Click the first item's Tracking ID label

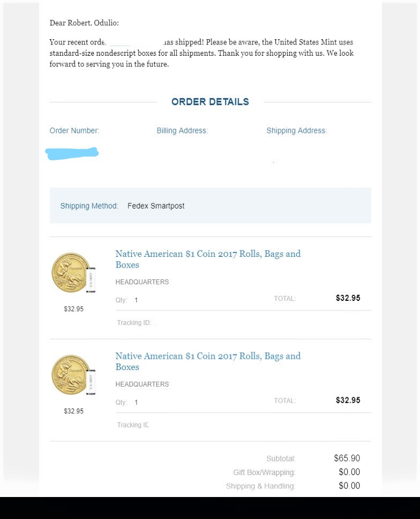pyautogui.click(x=134, y=323)
